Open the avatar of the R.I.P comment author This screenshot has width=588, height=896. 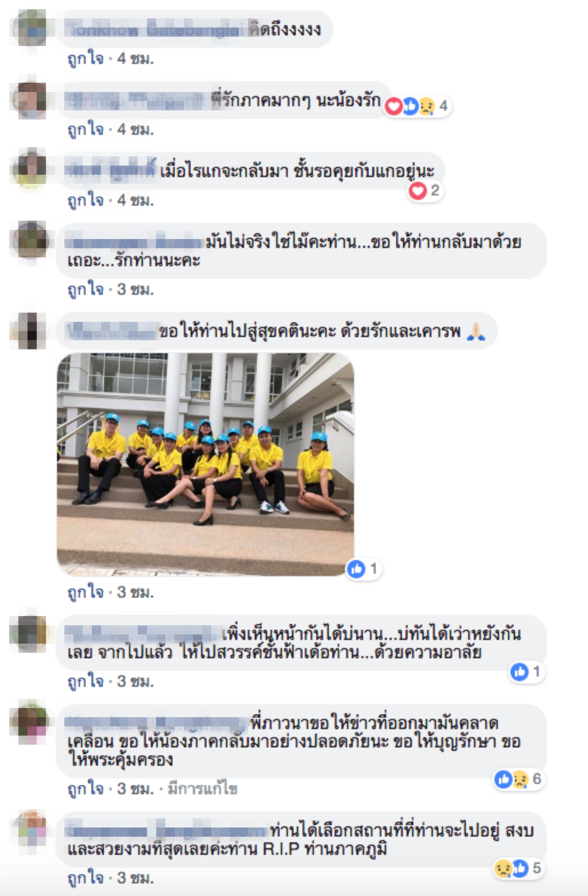tap(30, 828)
